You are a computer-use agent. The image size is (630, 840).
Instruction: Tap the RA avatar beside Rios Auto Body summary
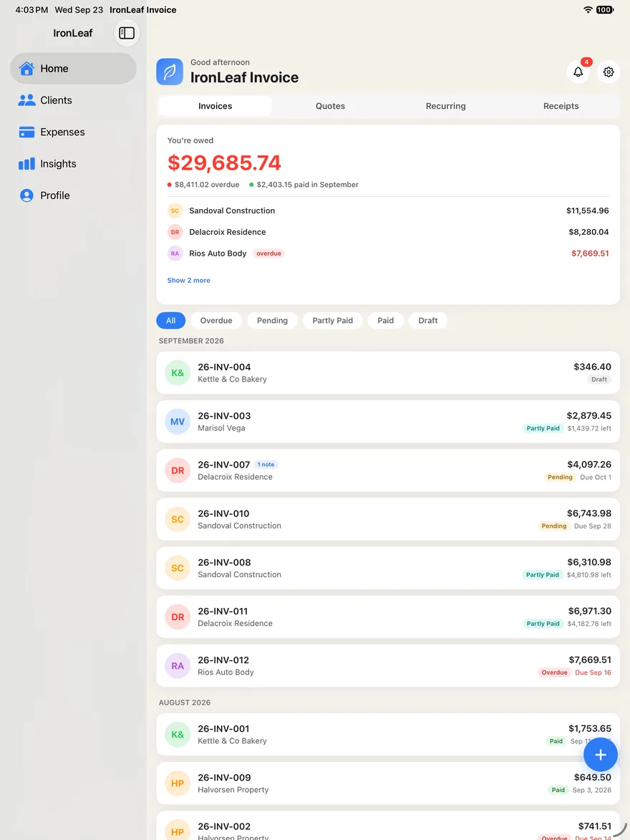[175, 254]
